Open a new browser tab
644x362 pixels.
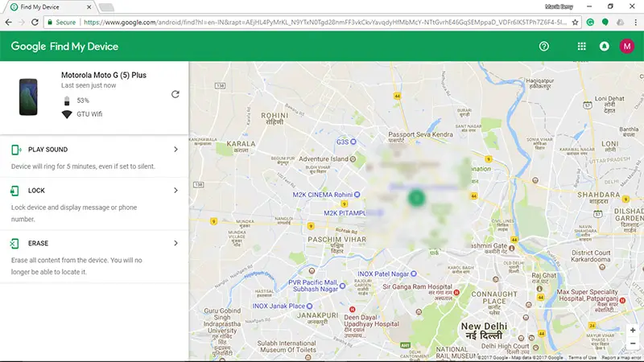click(x=106, y=7)
